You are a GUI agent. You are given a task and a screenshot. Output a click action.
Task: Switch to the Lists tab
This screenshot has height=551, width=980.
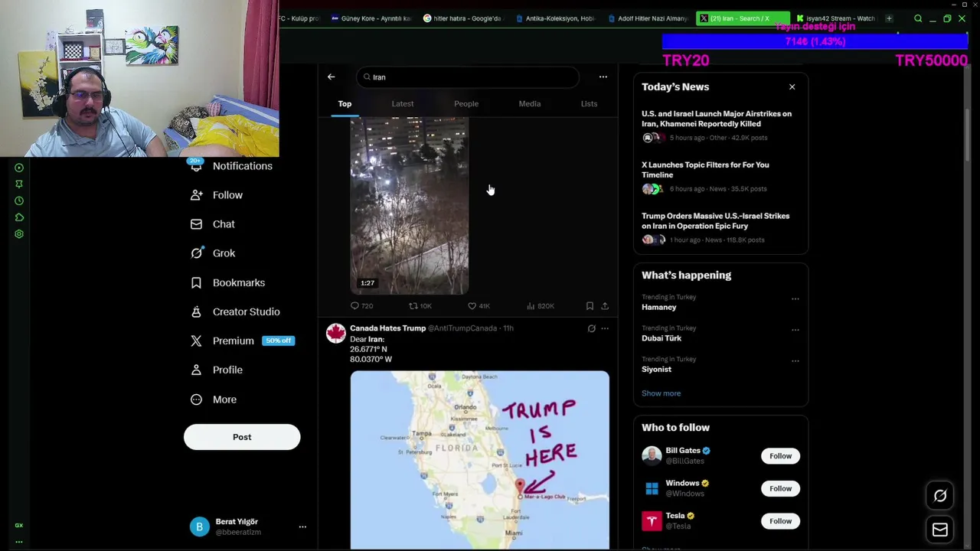[589, 104]
